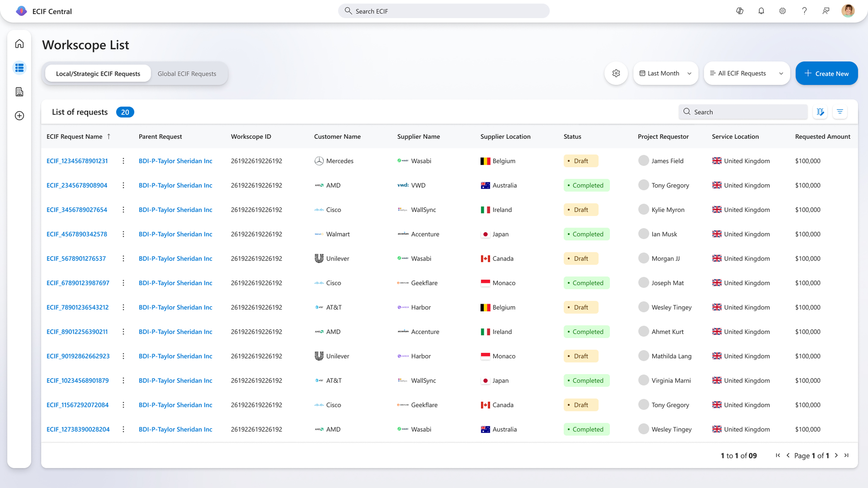The width and height of the screenshot is (868, 488).
Task: Click the Create New button
Action: (x=826, y=74)
